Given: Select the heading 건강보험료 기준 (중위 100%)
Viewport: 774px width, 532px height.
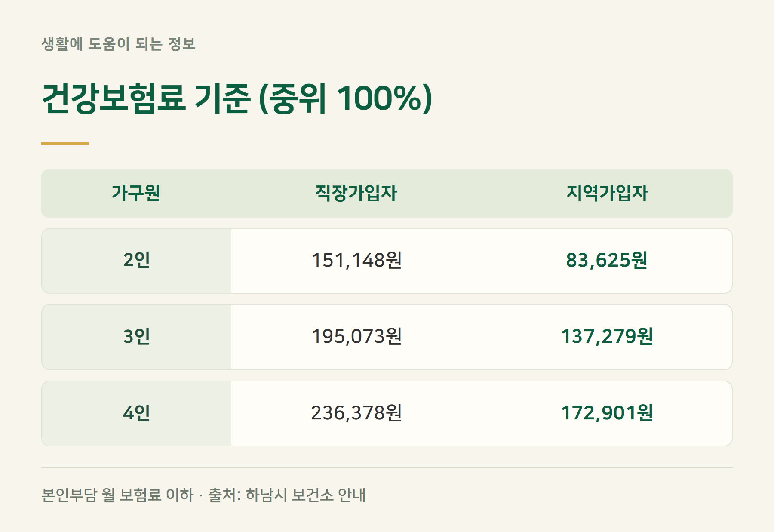Looking at the screenshot, I should (237, 98).
